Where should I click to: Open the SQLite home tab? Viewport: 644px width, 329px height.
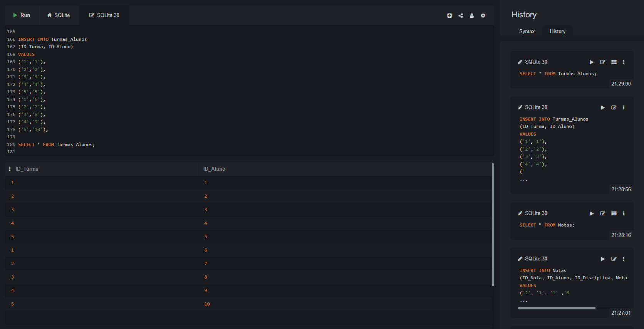(59, 15)
